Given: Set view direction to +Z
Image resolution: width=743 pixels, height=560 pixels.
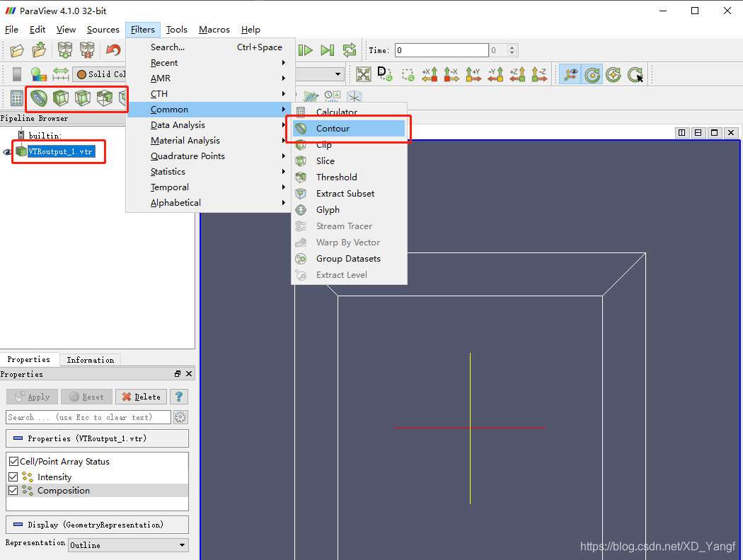Looking at the screenshot, I should (x=517, y=74).
